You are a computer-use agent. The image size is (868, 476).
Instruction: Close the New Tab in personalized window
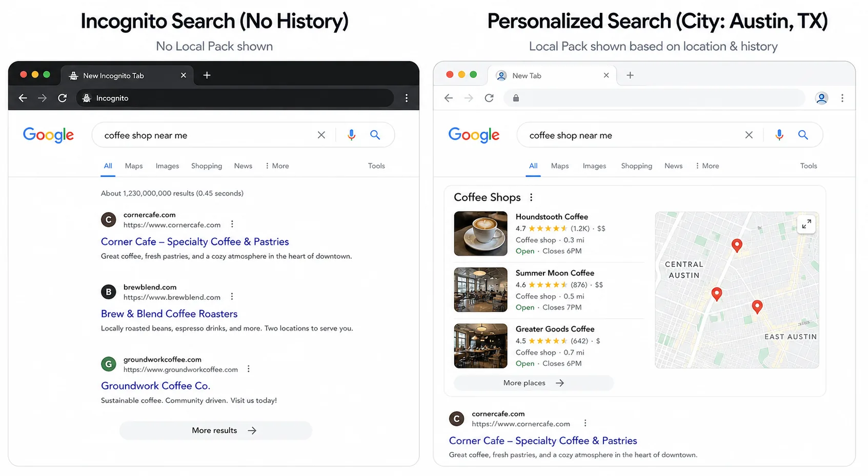tap(607, 75)
